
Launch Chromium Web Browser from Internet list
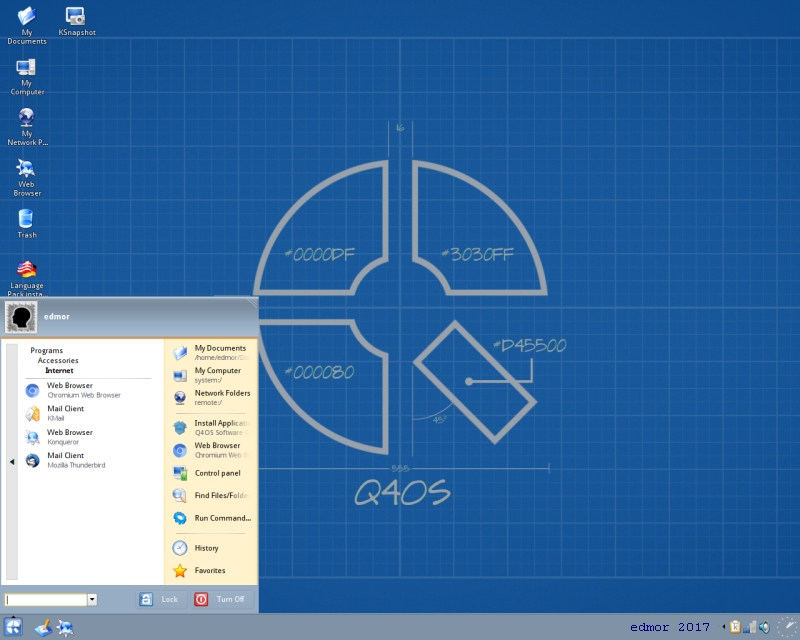73,390
